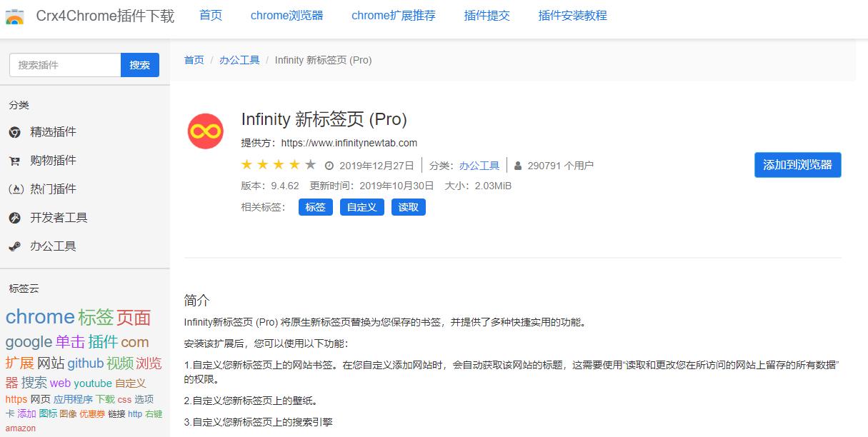Rate by clicking the fifth star
The width and height of the screenshot is (868, 437).
click(310, 164)
